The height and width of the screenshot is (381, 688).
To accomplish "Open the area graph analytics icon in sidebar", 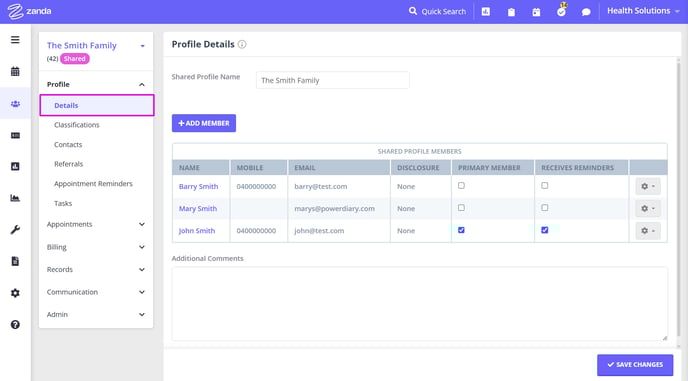I will point(15,198).
